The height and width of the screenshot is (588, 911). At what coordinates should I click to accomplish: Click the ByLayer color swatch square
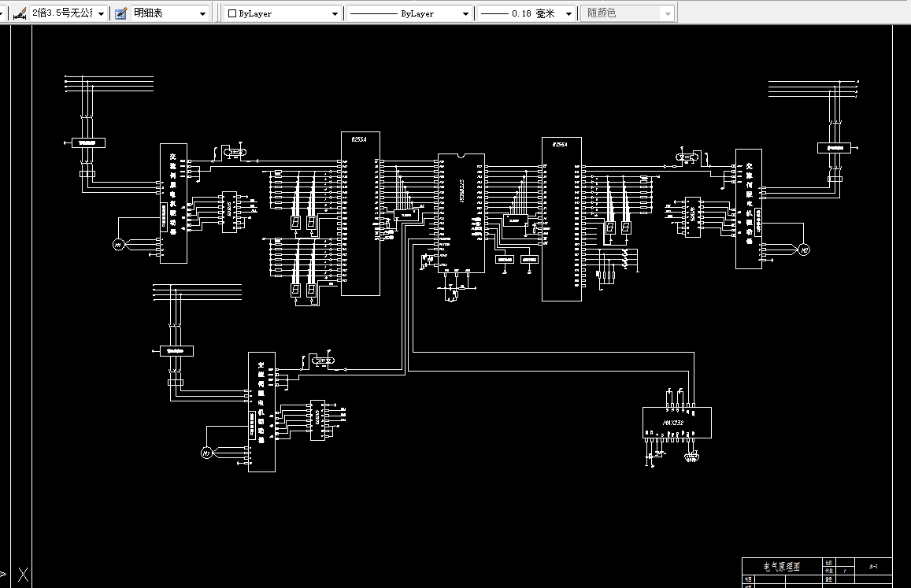231,13
